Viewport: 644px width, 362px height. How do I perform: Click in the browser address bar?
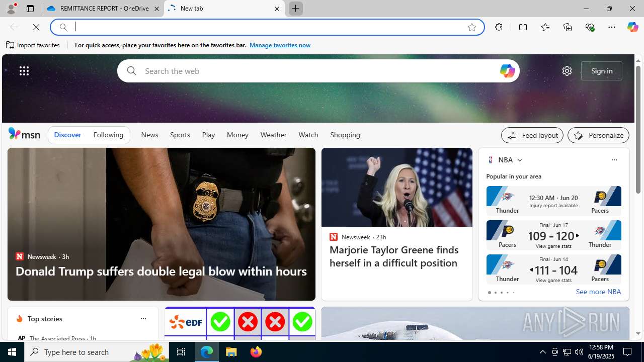(267, 27)
